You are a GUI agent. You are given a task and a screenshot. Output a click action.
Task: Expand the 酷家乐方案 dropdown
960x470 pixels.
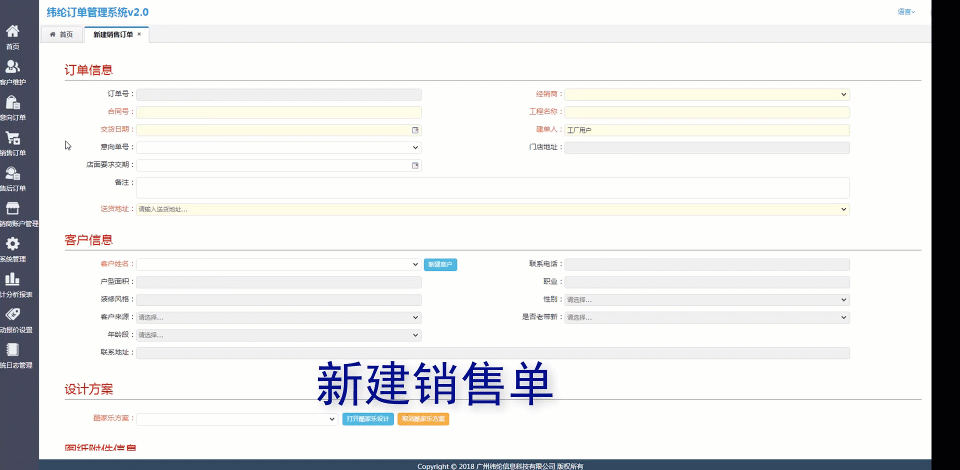[x=332, y=419]
